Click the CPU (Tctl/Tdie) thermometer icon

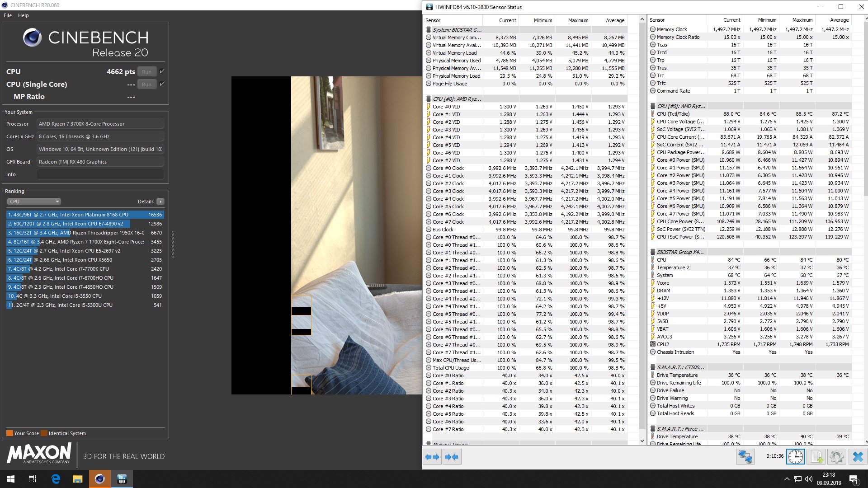pyautogui.click(x=653, y=114)
